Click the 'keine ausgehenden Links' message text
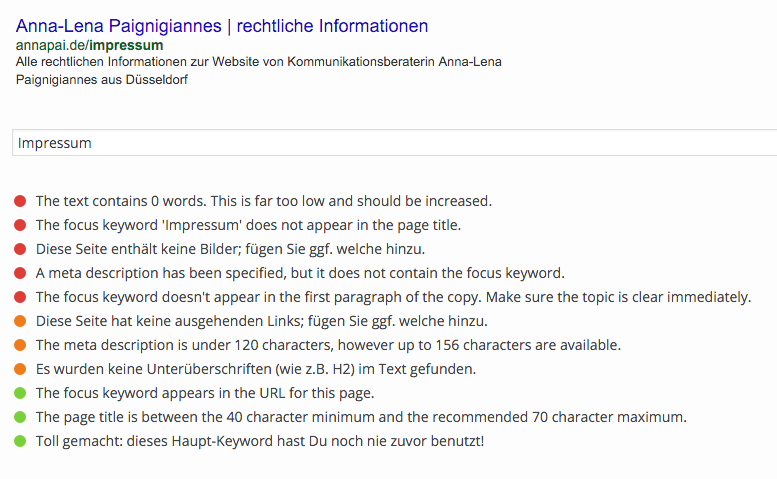777x479 pixels. [262, 321]
